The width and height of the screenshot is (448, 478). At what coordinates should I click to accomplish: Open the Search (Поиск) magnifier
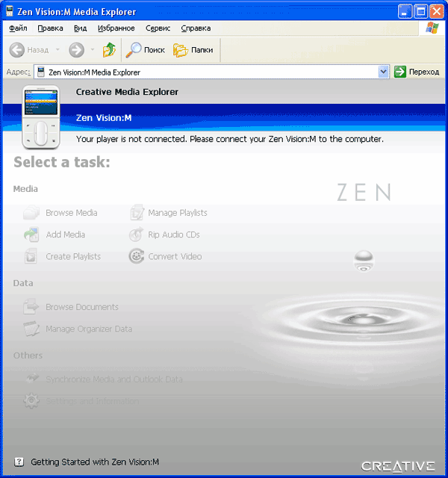point(134,50)
